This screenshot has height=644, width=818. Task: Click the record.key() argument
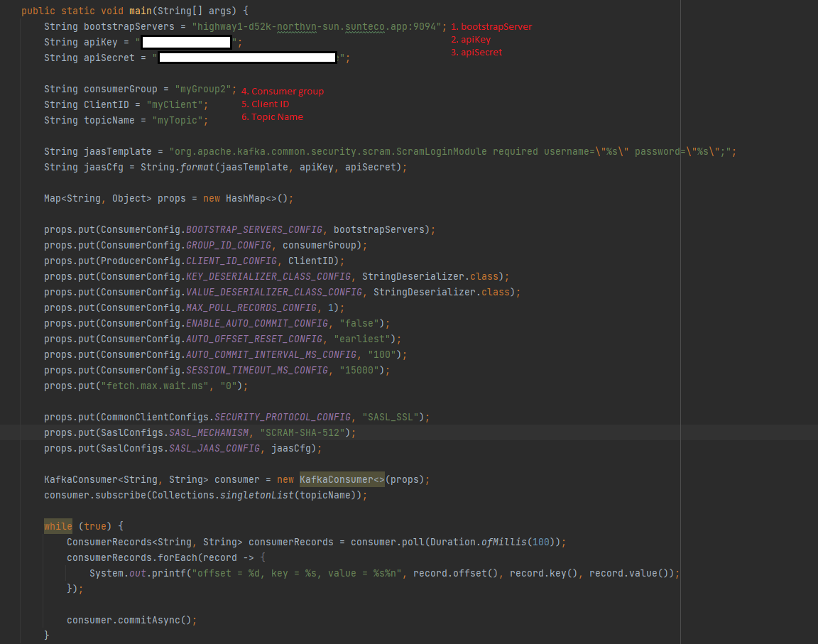coord(544,574)
